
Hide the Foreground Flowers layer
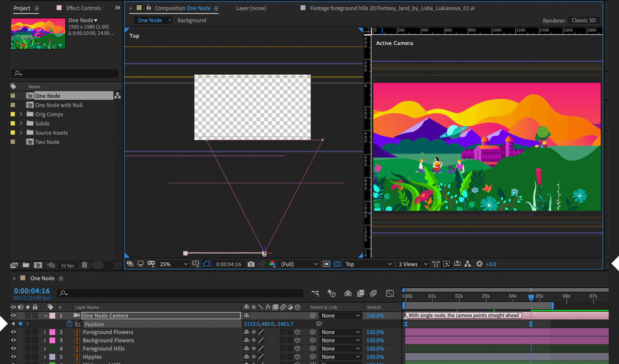pos(13,332)
